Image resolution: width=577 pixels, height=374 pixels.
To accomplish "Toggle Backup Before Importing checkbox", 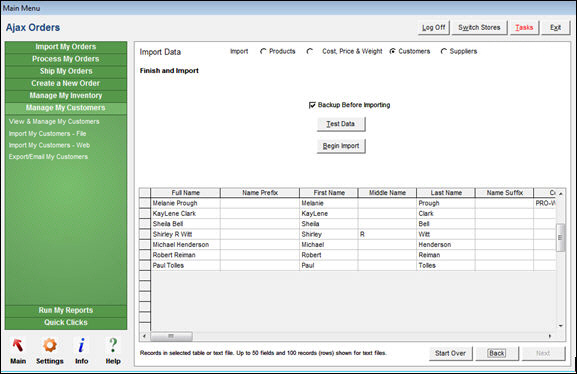I will click(312, 105).
